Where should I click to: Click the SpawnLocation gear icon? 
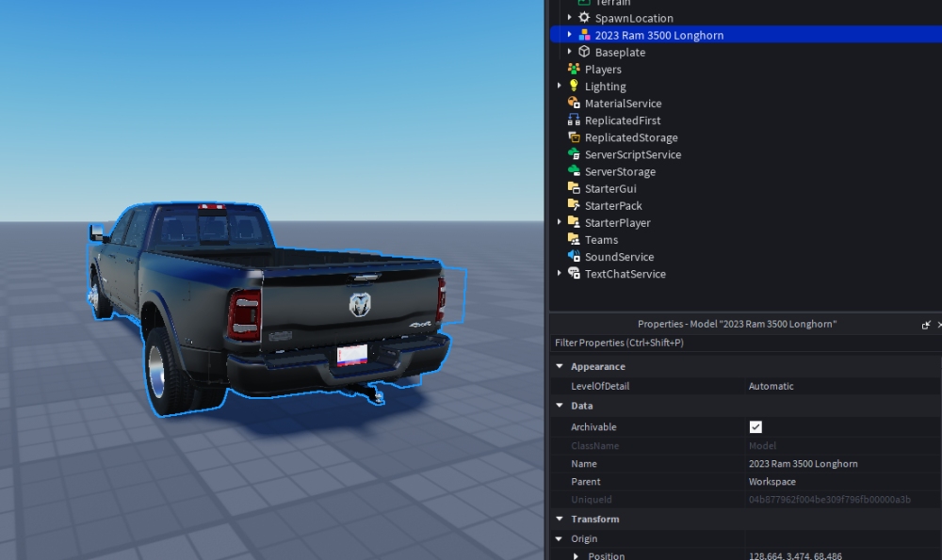(x=584, y=17)
